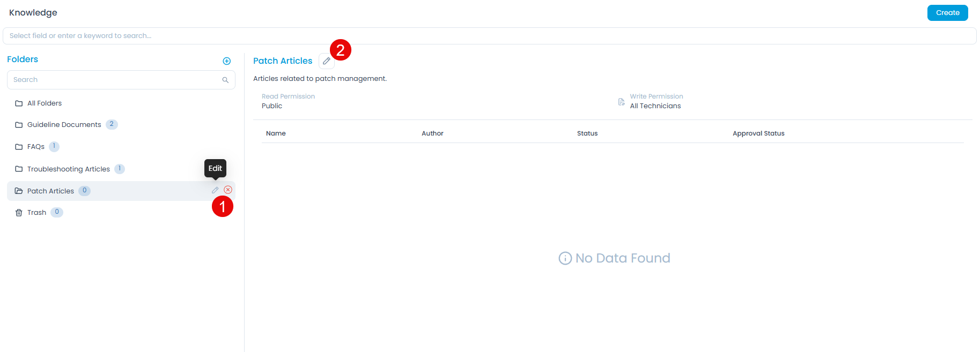
Task: Click the Approval Status column header
Action: pyautogui.click(x=758, y=133)
